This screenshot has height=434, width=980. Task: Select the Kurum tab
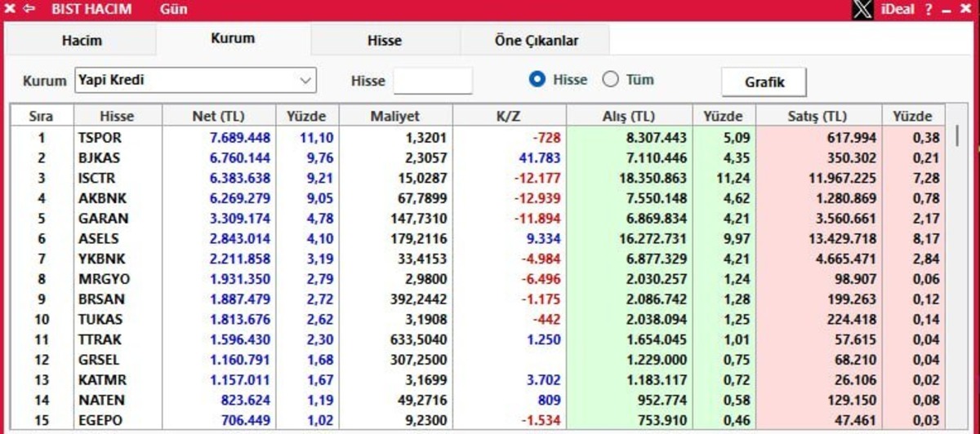point(233,38)
